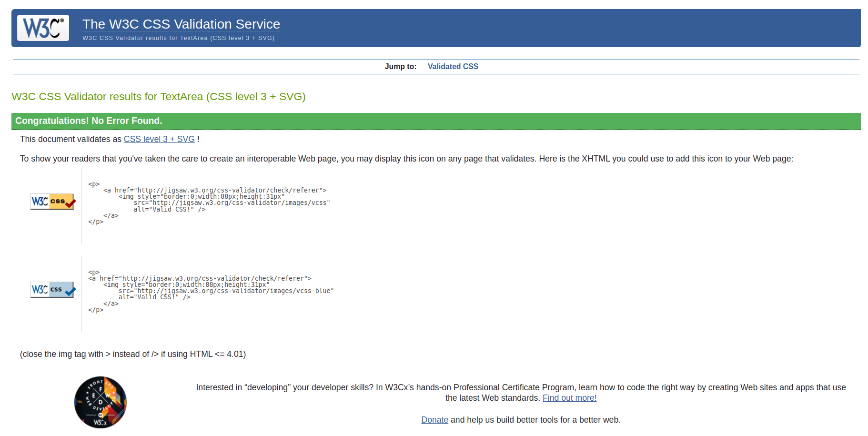Click the Congratulations! No Error Found. banner
Viewport: 868px width, 436px height.
[436, 121]
